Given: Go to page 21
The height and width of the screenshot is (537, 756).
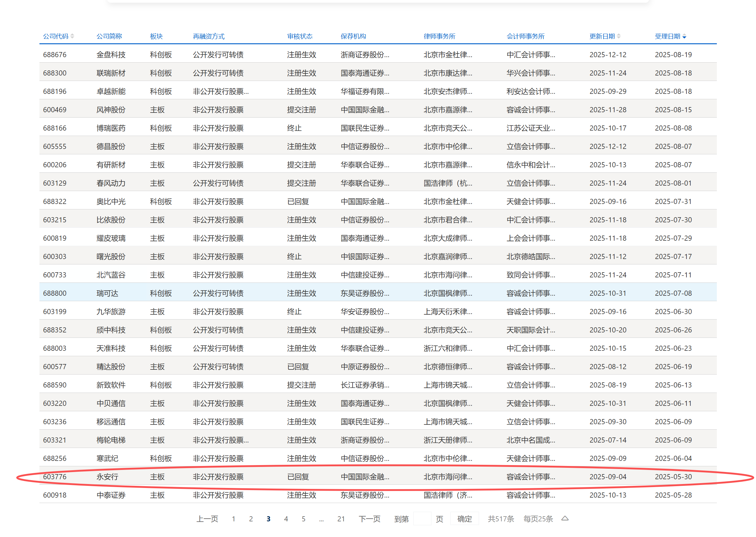Looking at the screenshot, I should (341, 519).
